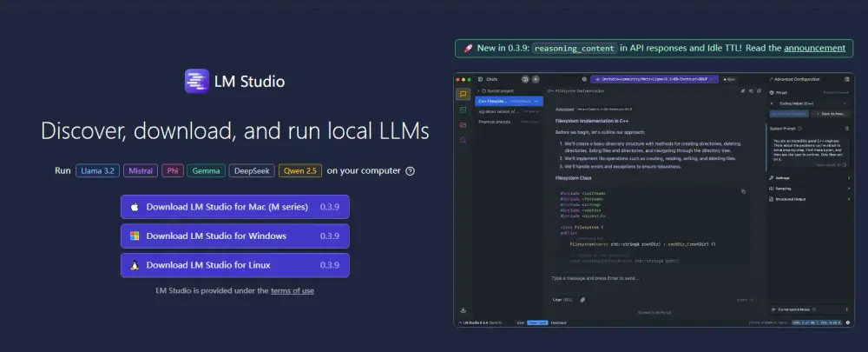This screenshot has height=352, width=868.
Task: Open the announcement link in the banner
Action: coord(814,48)
